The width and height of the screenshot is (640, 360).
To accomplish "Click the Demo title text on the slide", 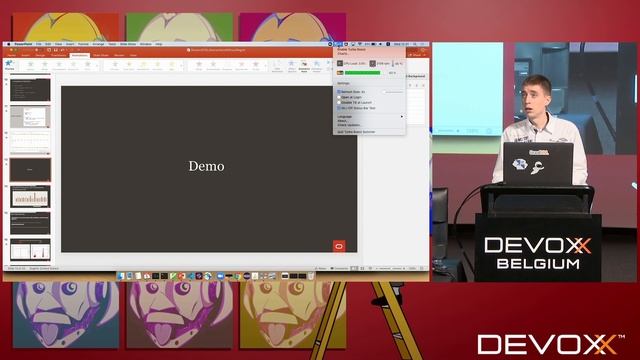I will pyautogui.click(x=207, y=166).
